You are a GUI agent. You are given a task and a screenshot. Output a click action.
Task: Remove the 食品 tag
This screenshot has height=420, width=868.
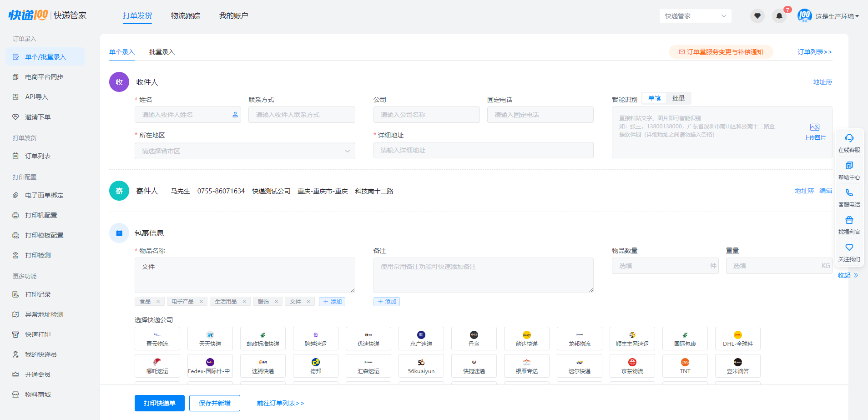(158, 302)
